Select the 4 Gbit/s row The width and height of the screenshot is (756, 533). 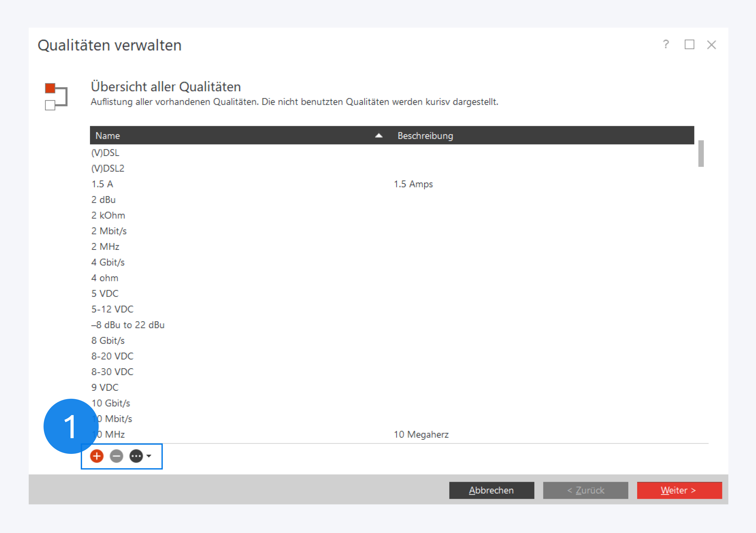pos(108,262)
